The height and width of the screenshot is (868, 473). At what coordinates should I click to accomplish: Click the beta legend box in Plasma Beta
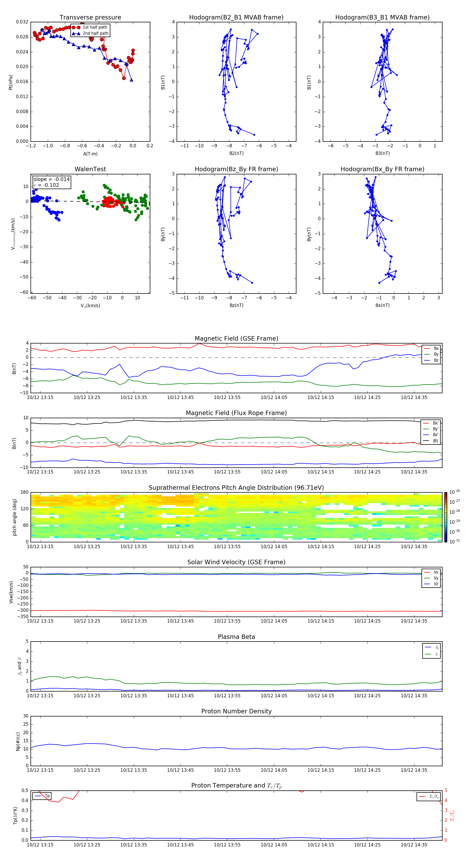(x=431, y=651)
